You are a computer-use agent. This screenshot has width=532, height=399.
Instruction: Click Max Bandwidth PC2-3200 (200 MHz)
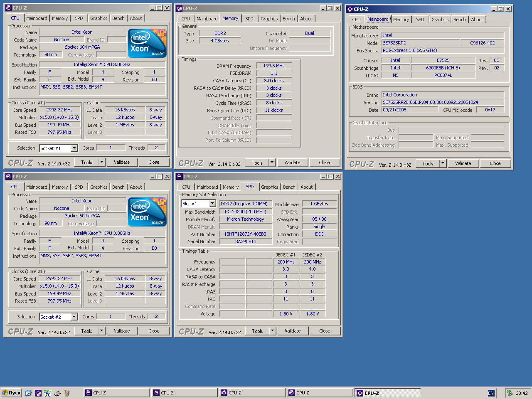coord(246,212)
